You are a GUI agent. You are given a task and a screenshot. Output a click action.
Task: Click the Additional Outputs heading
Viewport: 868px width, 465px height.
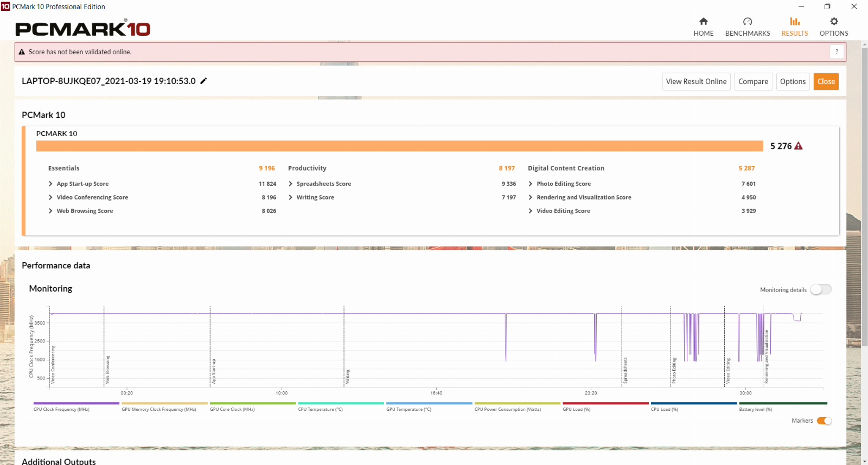59,461
